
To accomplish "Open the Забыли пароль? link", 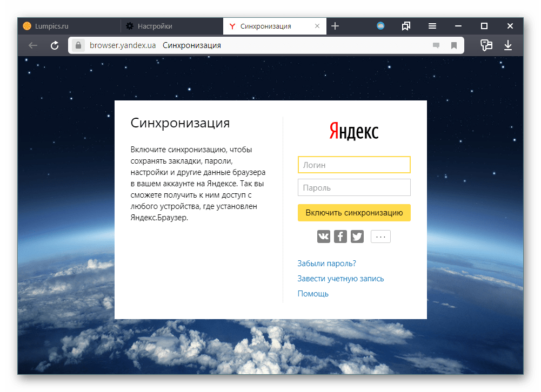I will [x=326, y=263].
